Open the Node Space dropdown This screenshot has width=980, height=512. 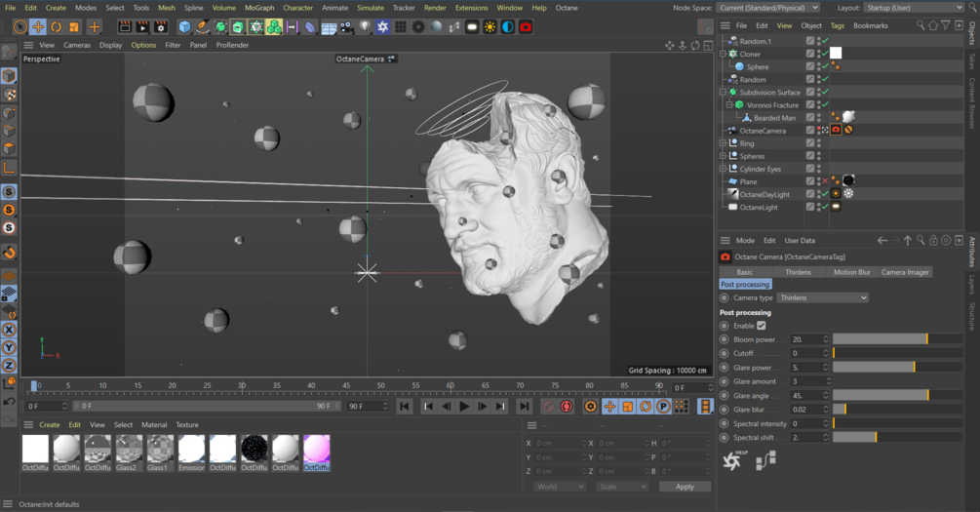click(x=766, y=8)
